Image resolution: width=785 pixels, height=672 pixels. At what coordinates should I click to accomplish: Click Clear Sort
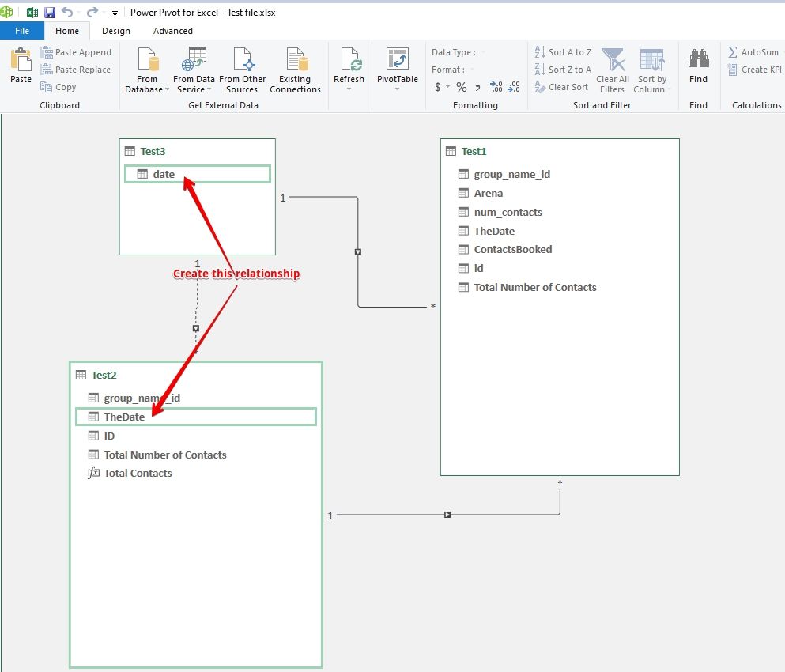coord(560,87)
